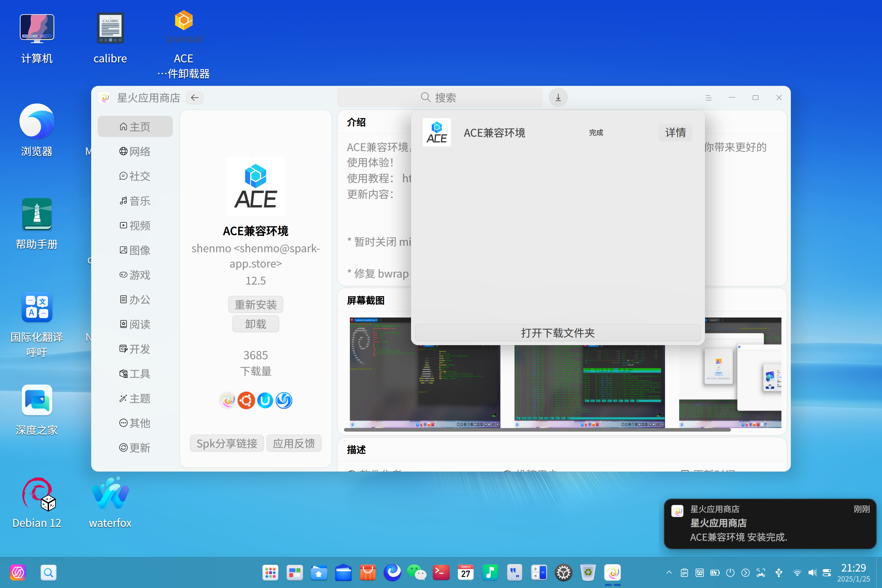Click the Spk分享链接 button
The height and width of the screenshot is (588, 882).
tap(227, 444)
